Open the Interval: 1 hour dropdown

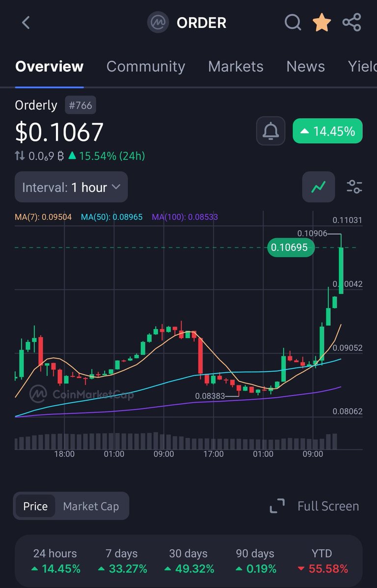tap(71, 187)
